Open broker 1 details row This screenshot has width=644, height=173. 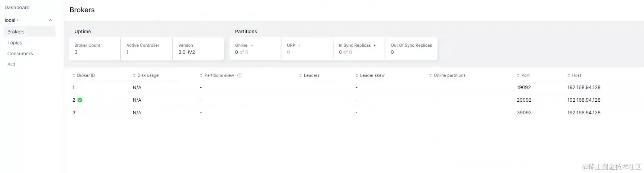coord(74,88)
